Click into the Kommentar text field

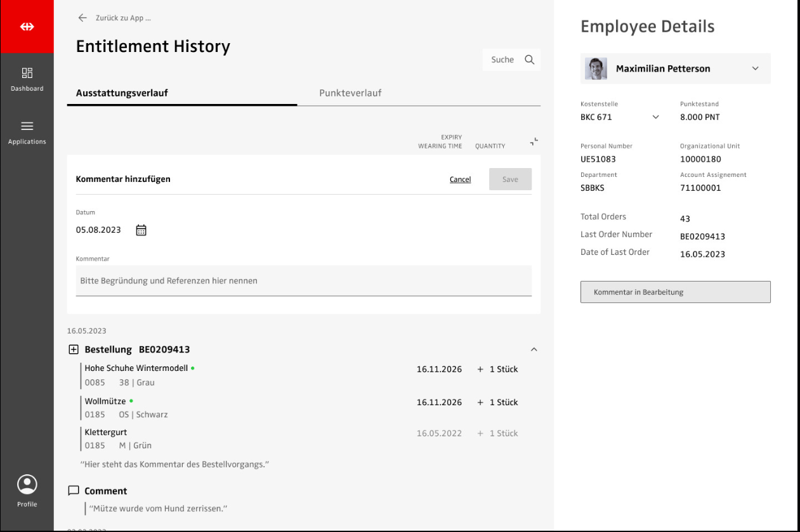303,280
